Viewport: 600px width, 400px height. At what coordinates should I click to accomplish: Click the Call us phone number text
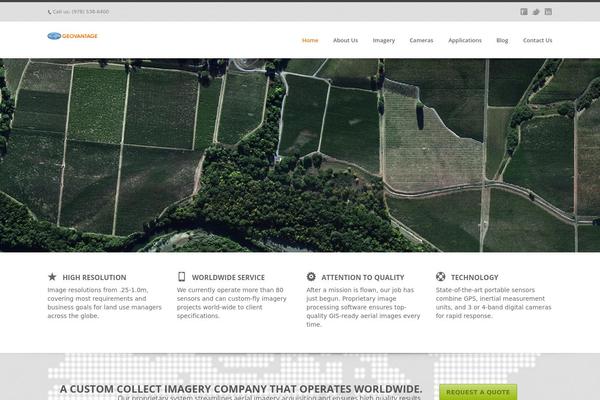[x=81, y=12]
